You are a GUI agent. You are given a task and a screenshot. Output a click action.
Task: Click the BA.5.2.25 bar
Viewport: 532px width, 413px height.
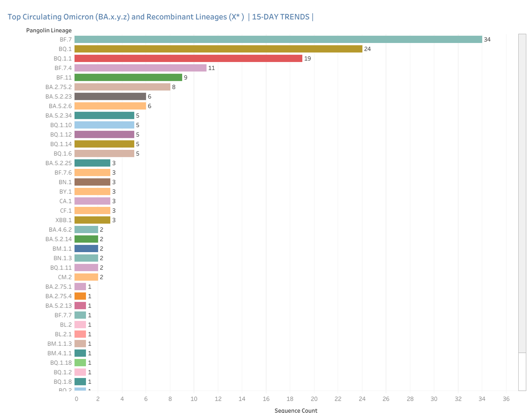pyautogui.click(x=92, y=163)
